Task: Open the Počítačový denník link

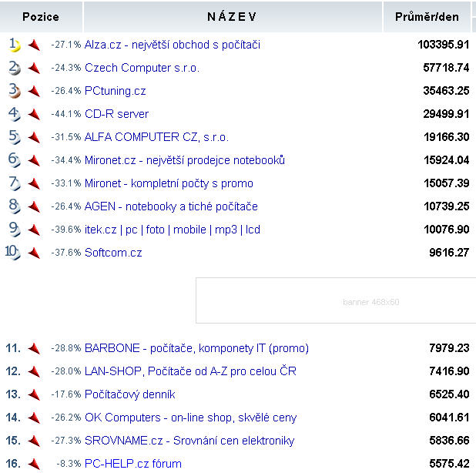Action: pyautogui.click(x=130, y=394)
